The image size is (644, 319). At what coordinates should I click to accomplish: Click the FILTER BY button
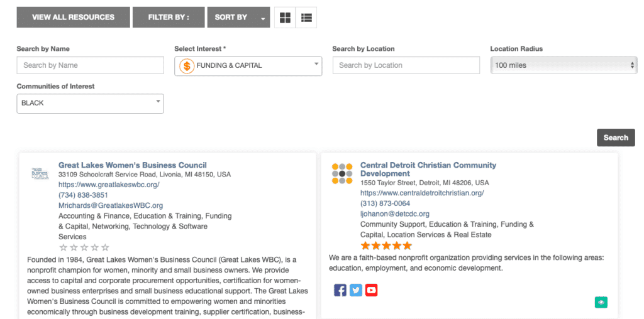pos(169,17)
